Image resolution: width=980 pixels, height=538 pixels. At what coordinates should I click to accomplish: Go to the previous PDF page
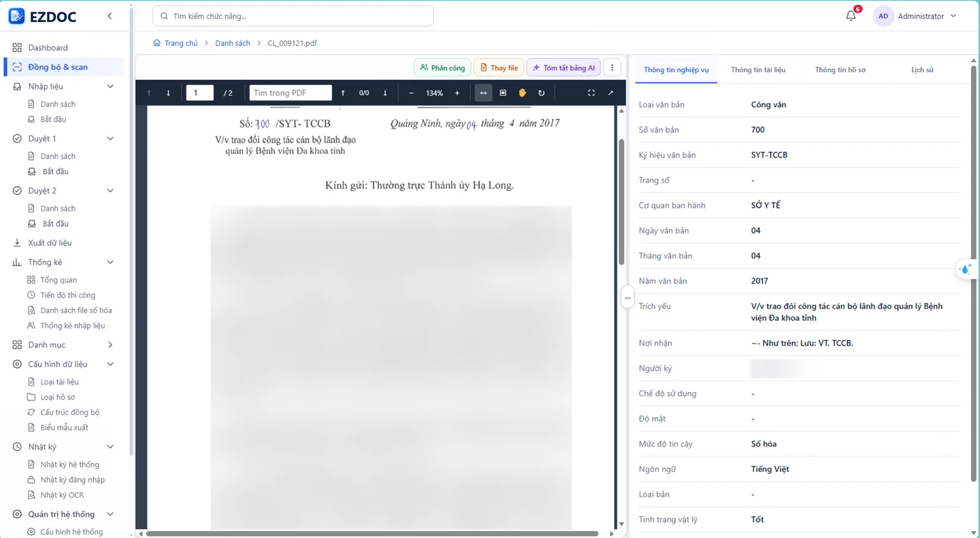tap(149, 93)
